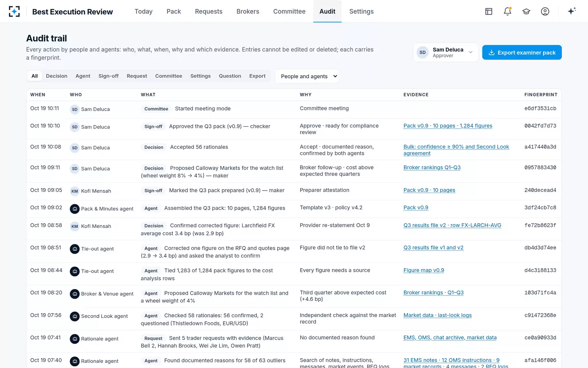Click fingerprint a417440a3d
Viewport: 588px width, 368px height.
(540, 147)
